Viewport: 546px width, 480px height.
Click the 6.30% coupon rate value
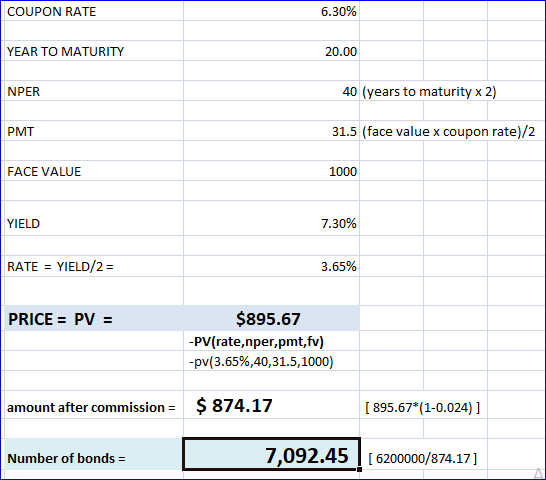[x=338, y=12]
